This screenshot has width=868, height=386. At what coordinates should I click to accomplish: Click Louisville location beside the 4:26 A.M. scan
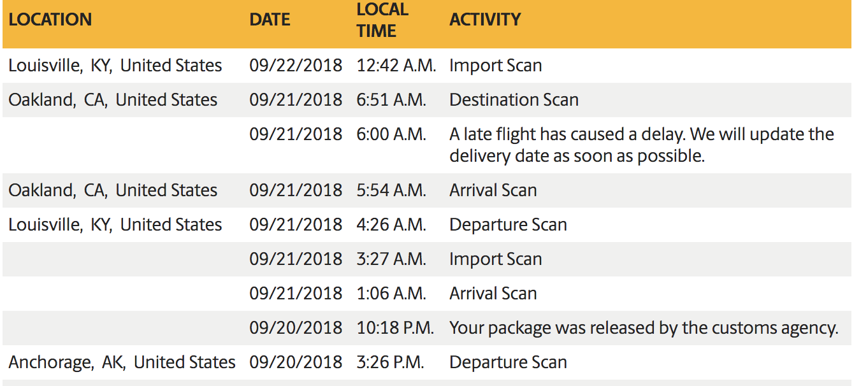click(x=115, y=225)
